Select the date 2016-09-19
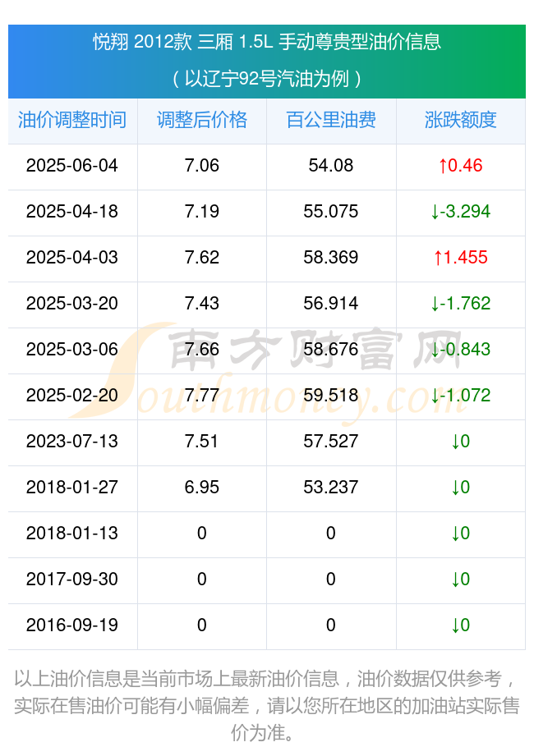 (x=71, y=625)
